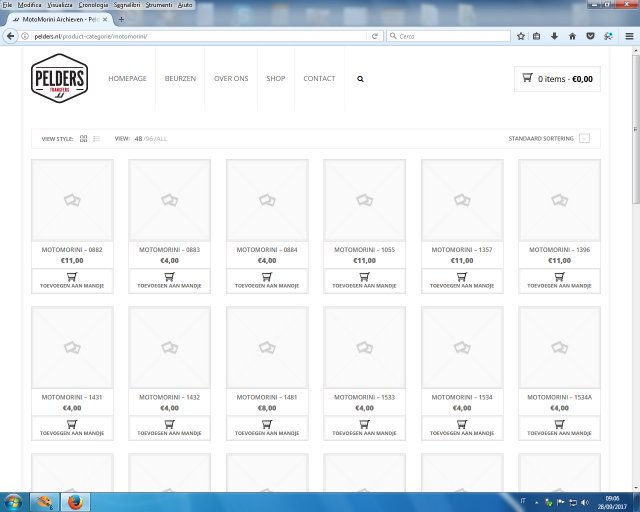The width and height of the screenshot is (640, 512).
Task: Open the Firefox taskbar icon
Action: click(x=75, y=502)
